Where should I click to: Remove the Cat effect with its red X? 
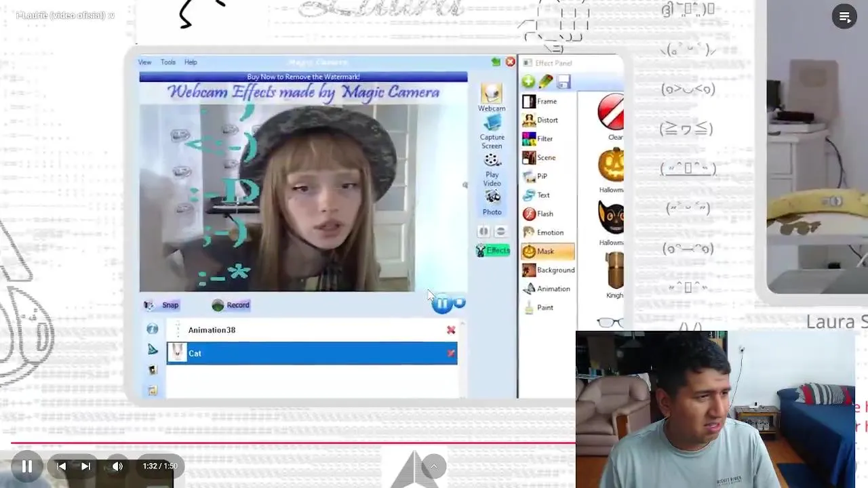[451, 353]
